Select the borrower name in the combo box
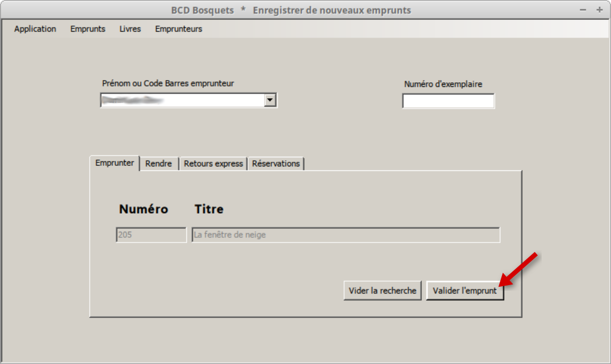 [x=182, y=100]
